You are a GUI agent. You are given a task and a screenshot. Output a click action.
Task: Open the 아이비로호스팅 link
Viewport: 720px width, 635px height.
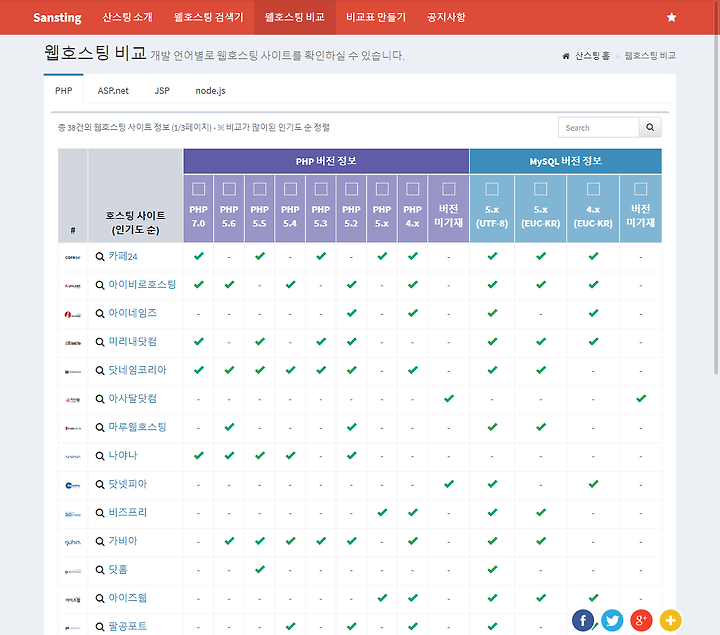tap(142, 285)
